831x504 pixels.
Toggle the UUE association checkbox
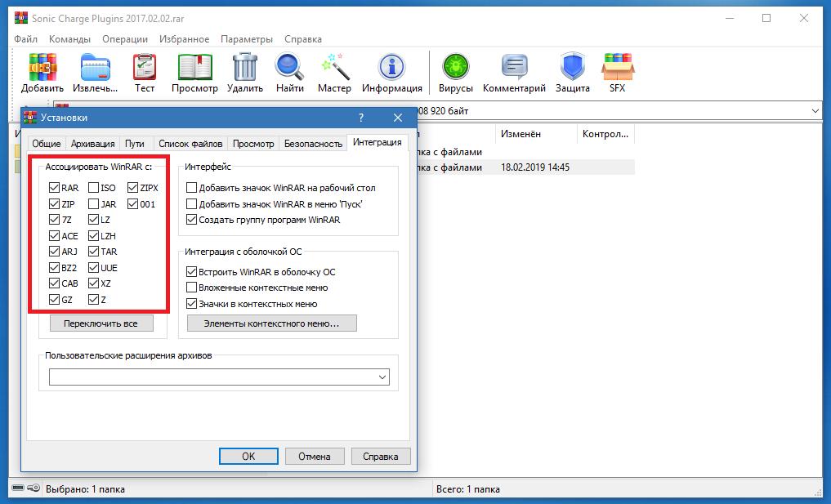coord(94,268)
